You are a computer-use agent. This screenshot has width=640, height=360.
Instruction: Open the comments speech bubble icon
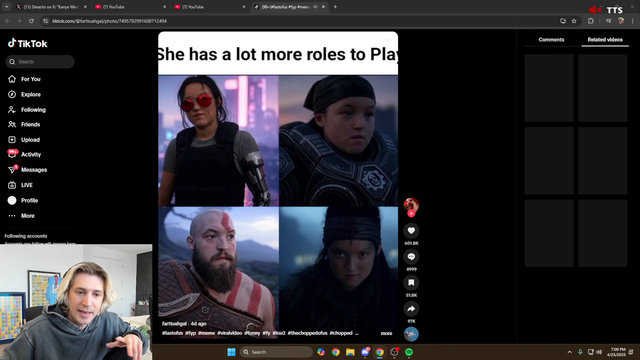tap(411, 257)
